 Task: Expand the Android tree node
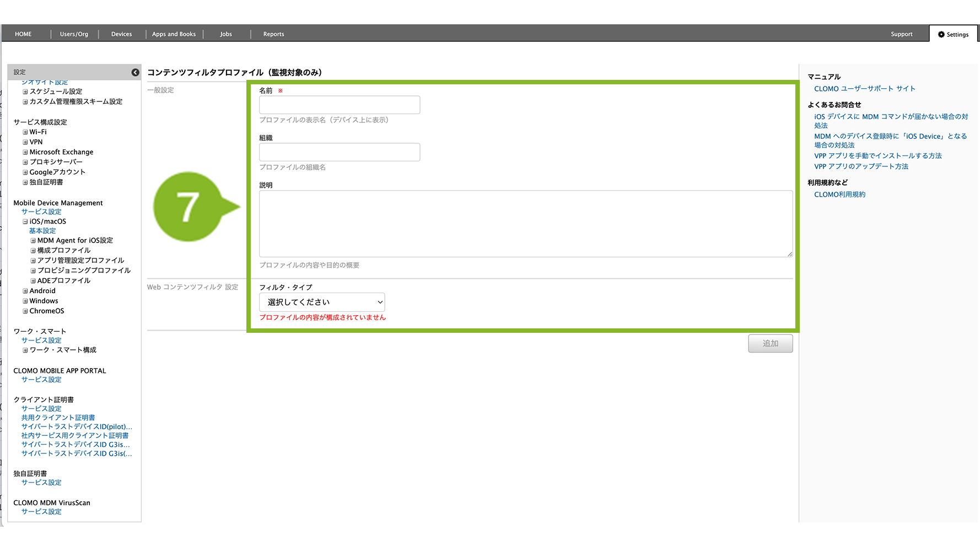(25, 291)
